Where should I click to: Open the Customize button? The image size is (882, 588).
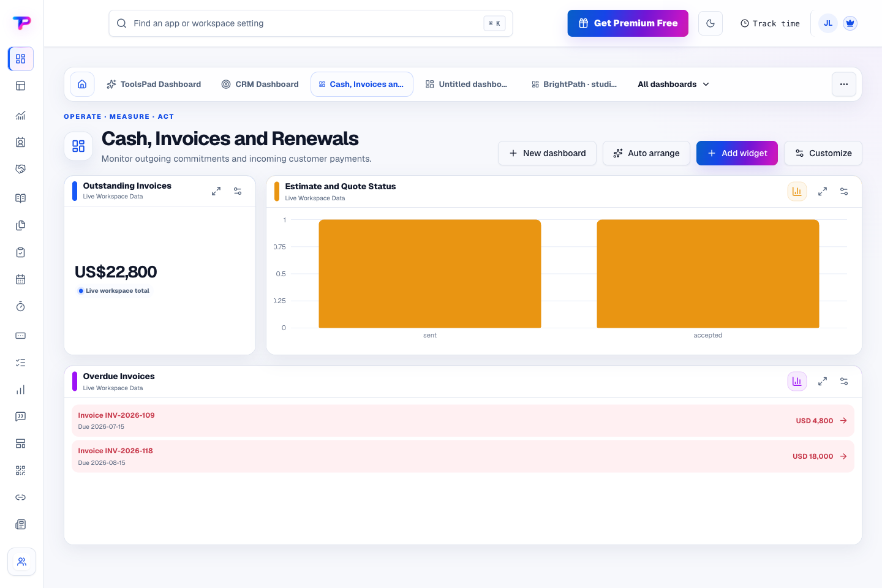pyautogui.click(x=823, y=153)
